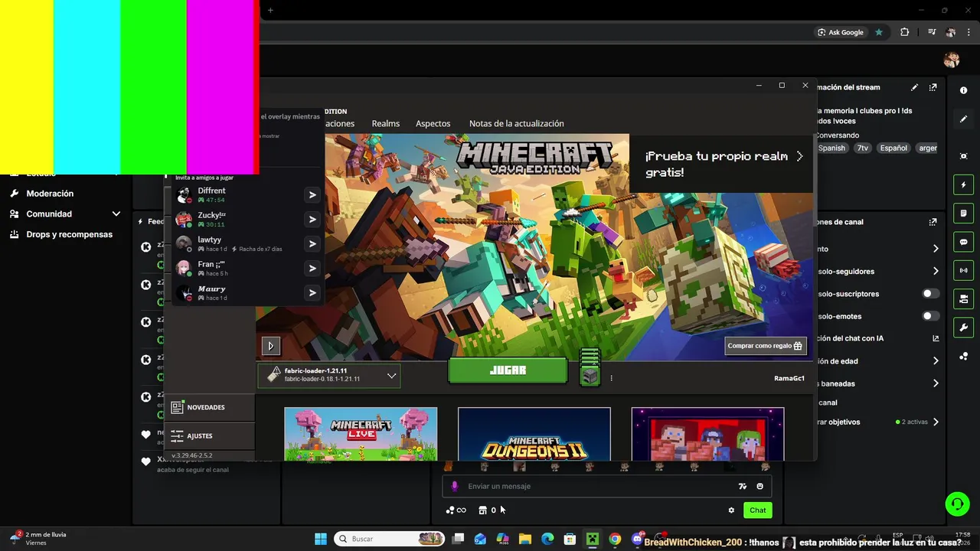
Task: Click the 7tv stream tag
Action: 863,148
